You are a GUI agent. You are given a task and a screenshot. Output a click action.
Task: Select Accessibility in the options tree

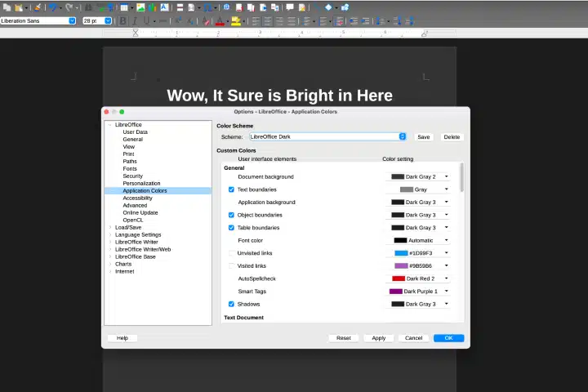tap(137, 198)
